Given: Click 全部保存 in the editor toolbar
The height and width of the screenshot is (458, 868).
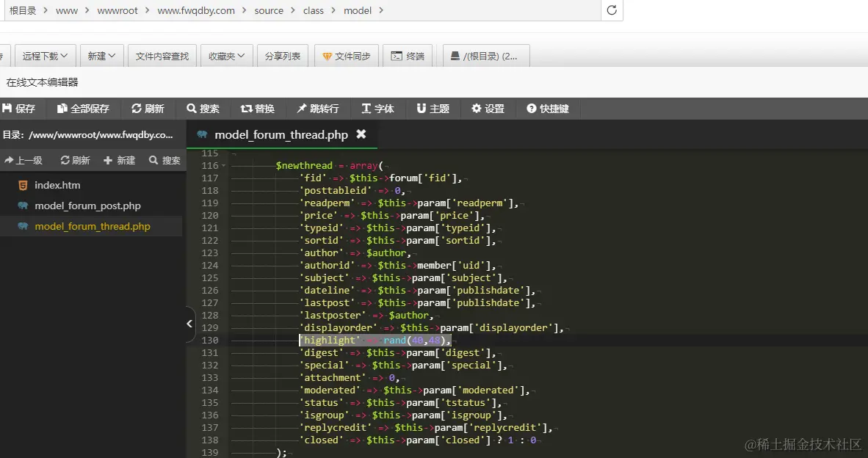Looking at the screenshot, I should (x=84, y=109).
